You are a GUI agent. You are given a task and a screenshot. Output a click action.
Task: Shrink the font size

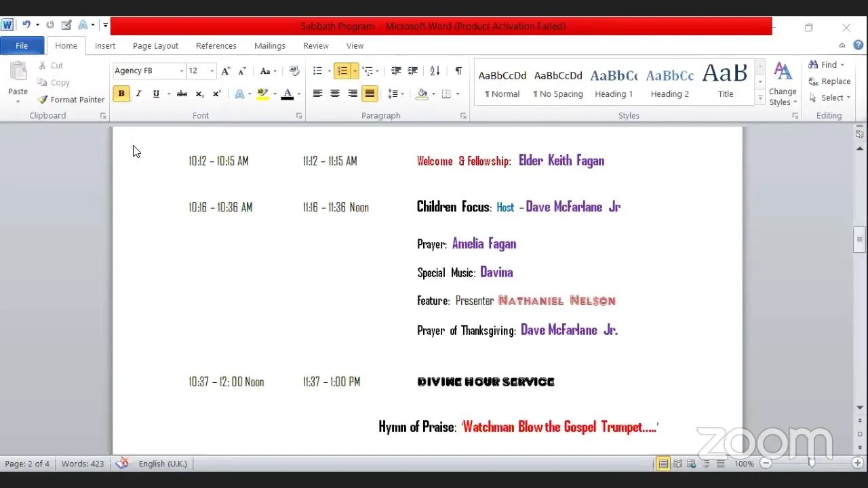coord(242,71)
